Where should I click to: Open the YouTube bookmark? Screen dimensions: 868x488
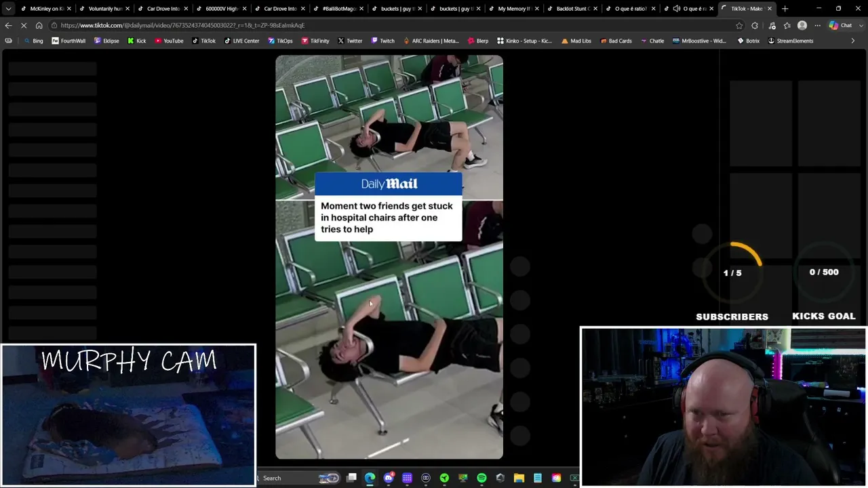pos(169,41)
